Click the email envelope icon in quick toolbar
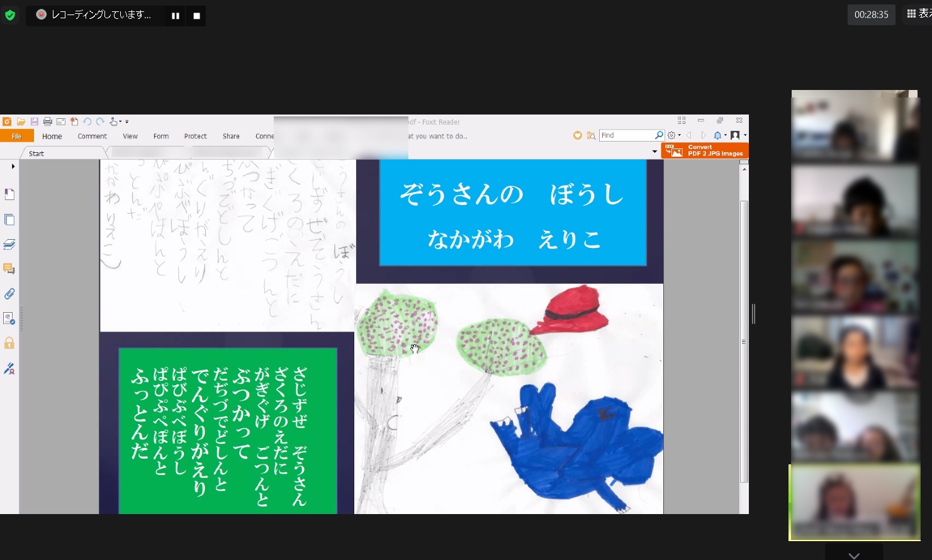Screen dimensions: 932x560 61,121
